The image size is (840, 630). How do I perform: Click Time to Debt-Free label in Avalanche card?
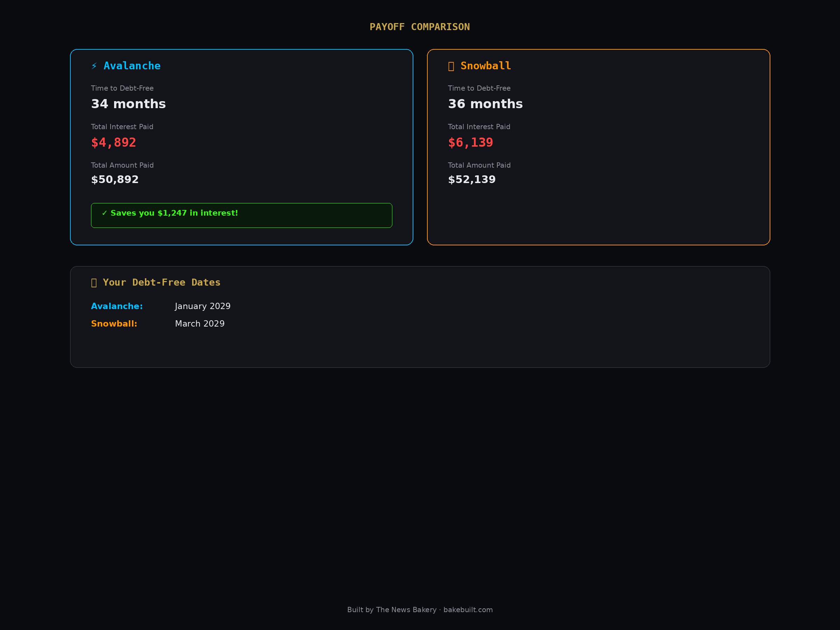122,88
